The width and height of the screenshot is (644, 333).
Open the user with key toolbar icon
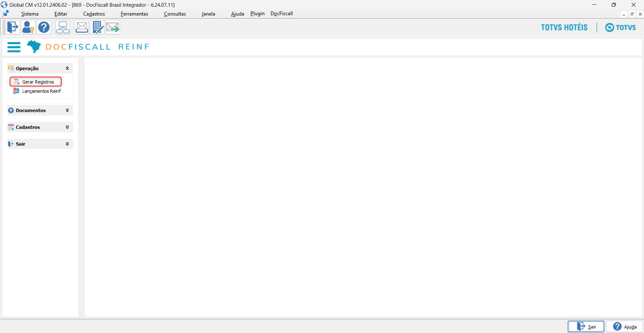[x=28, y=27]
